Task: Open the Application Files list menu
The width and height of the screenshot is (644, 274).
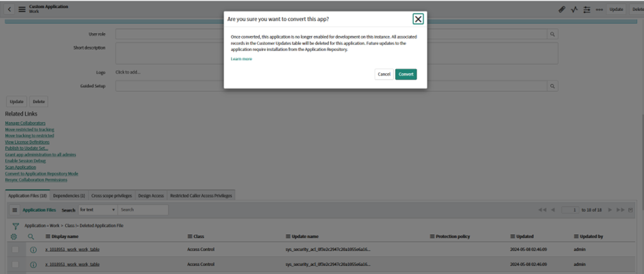Action: [x=14, y=210]
